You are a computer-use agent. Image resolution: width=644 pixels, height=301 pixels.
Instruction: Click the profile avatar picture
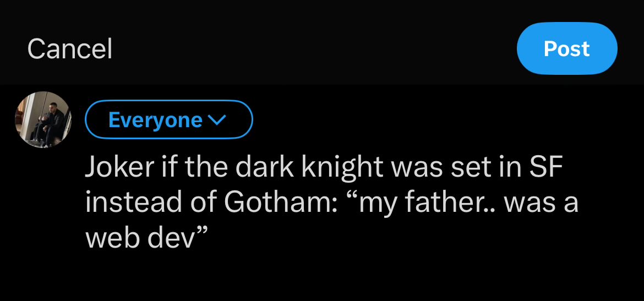[43, 120]
